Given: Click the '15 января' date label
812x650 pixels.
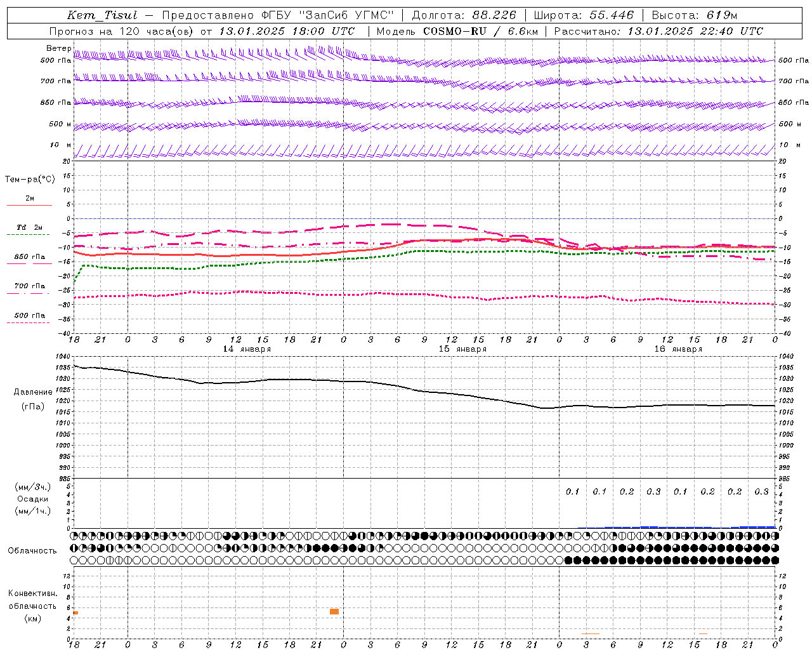Looking at the screenshot, I should tap(462, 349).
